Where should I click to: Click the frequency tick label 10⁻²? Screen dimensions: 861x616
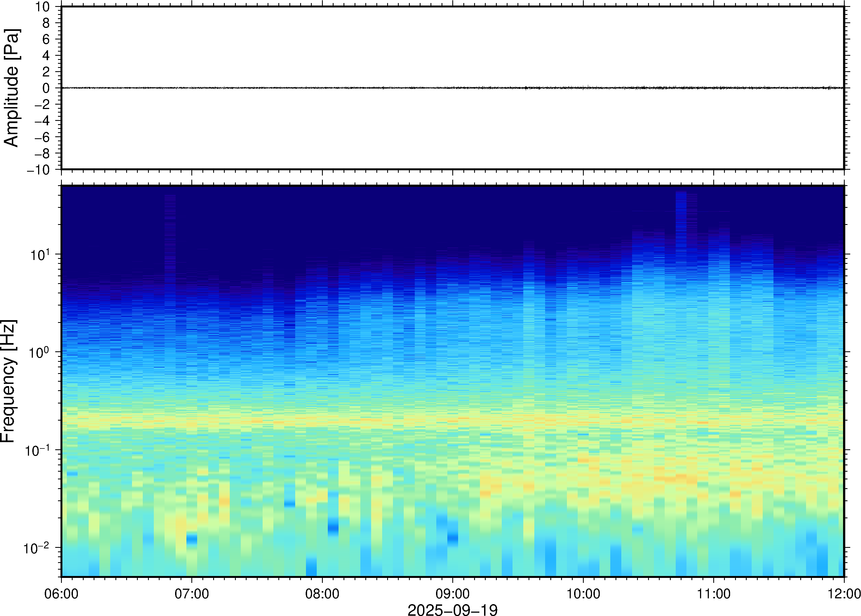(37, 548)
